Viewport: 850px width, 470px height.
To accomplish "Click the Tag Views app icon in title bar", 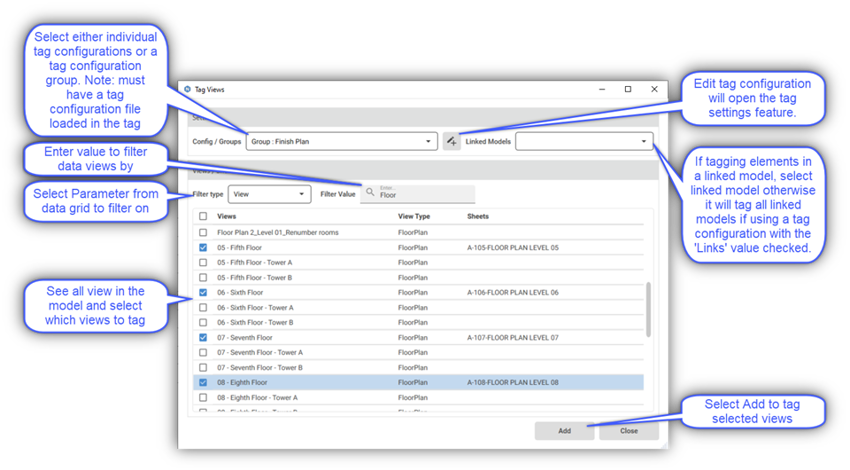I will (188, 89).
